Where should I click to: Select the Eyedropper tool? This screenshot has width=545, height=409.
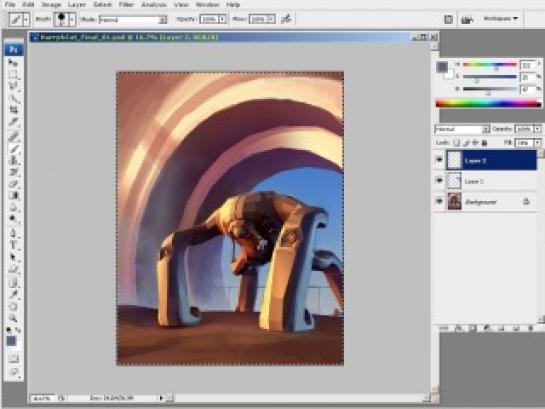coord(13,295)
